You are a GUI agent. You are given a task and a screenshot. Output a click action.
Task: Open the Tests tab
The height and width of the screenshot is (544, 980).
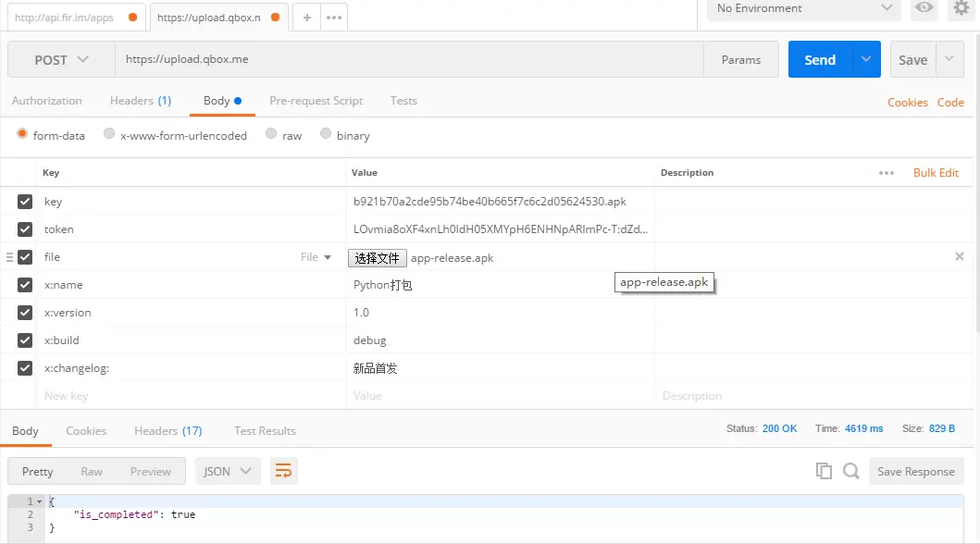[x=403, y=101]
